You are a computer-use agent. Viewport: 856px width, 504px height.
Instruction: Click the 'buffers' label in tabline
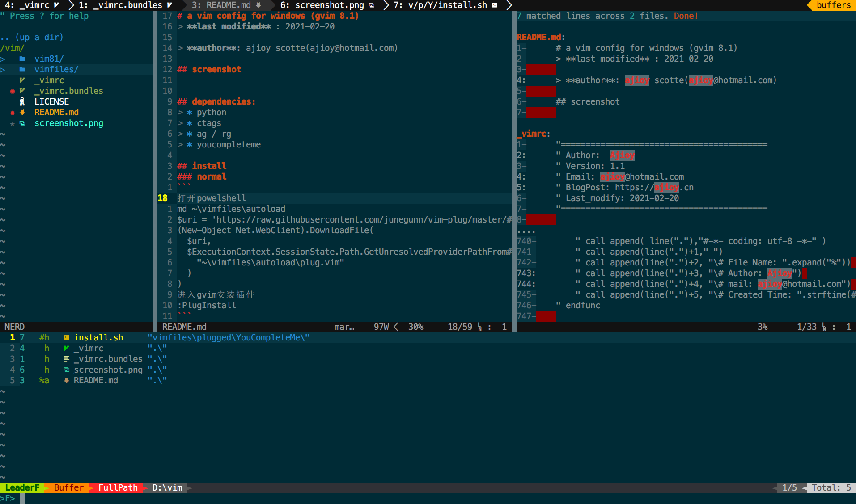click(834, 5)
